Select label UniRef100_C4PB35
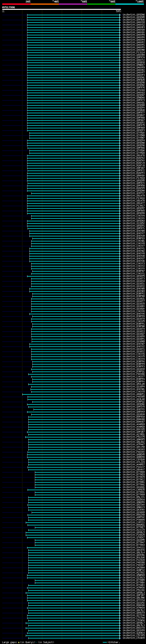146x644 pixels. (134, 490)
